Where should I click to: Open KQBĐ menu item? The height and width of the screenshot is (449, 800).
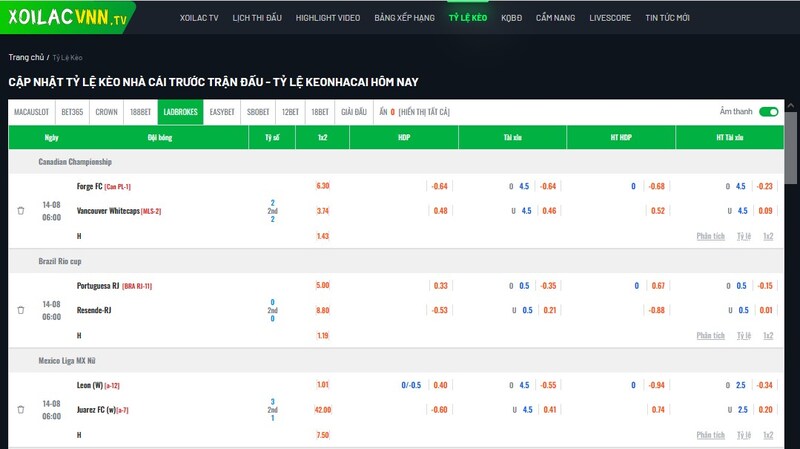[511, 18]
